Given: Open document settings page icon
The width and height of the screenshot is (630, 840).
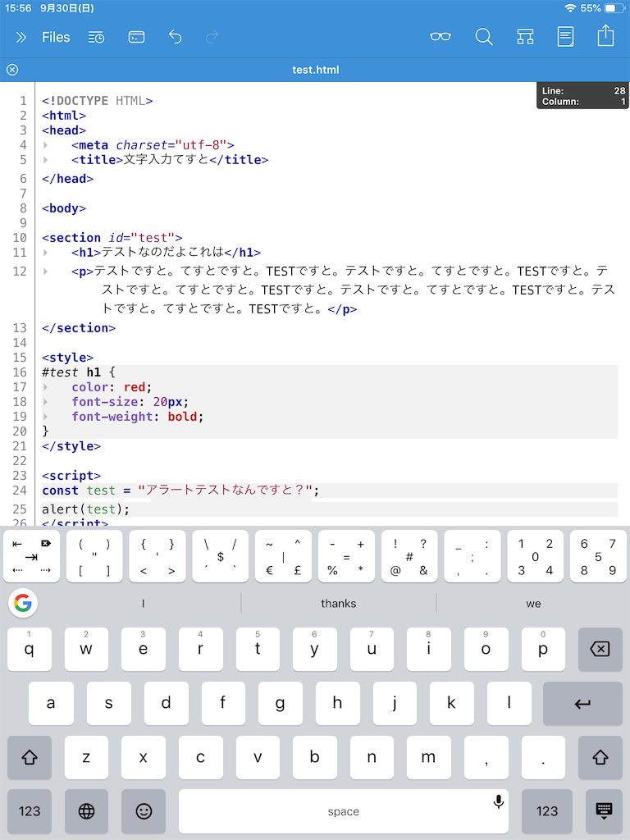Looking at the screenshot, I should pos(566,36).
